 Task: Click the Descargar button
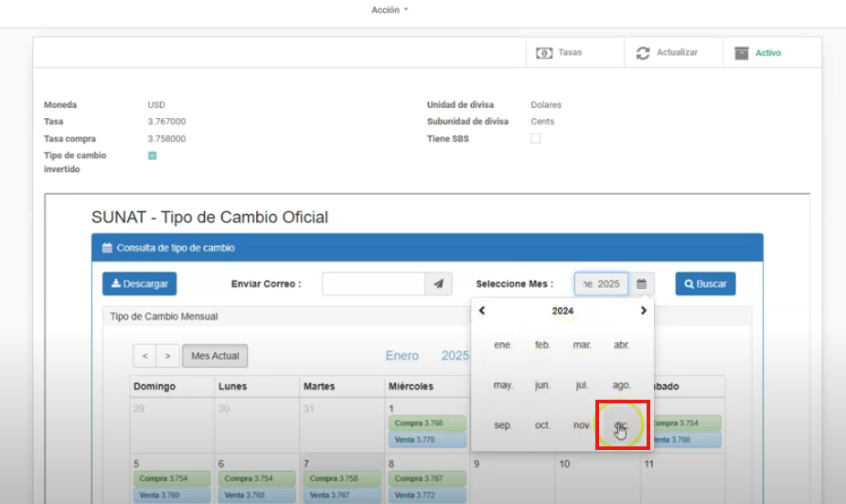139,284
